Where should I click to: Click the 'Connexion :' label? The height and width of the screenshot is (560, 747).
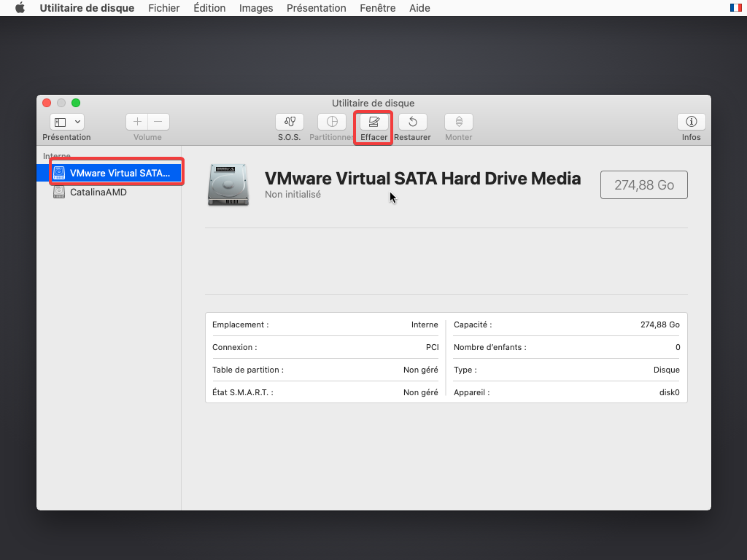point(235,347)
